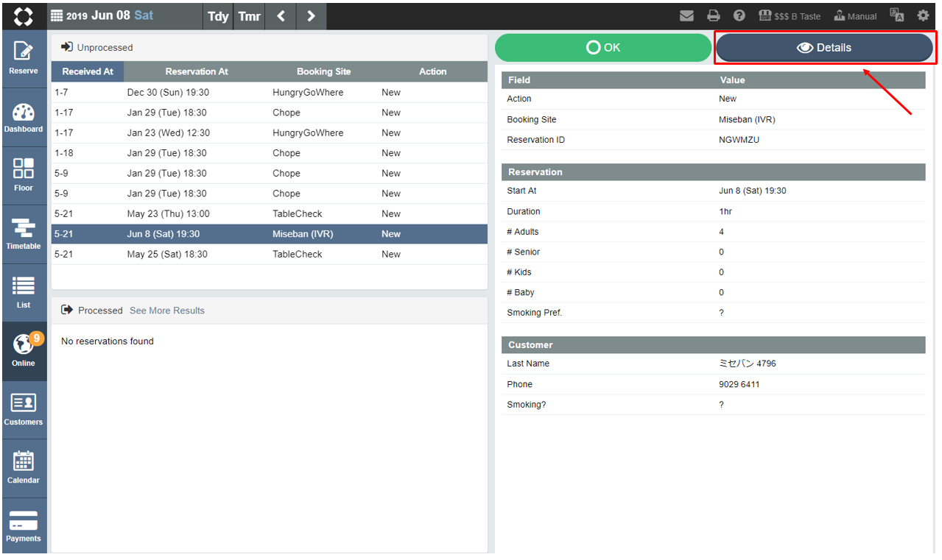Go to next day with right arrow
Viewport: 942px width, 560px height.
(x=311, y=15)
